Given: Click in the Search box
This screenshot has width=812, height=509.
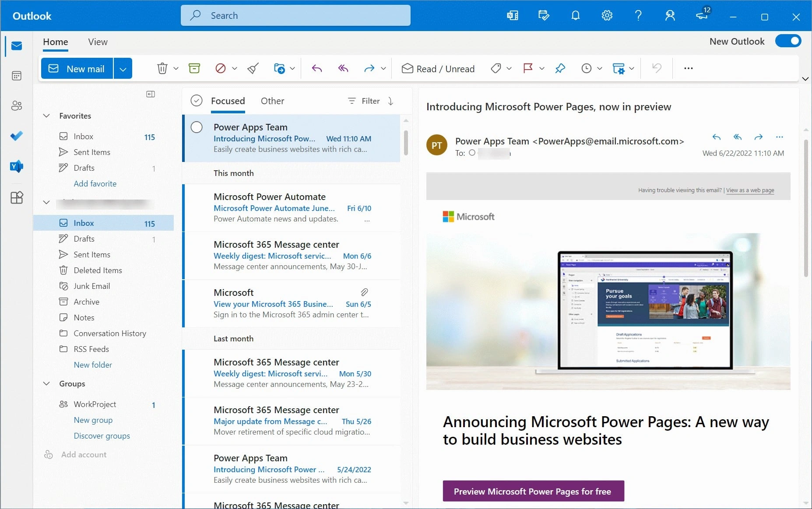Looking at the screenshot, I should pyautogui.click(x=295, y=16).
